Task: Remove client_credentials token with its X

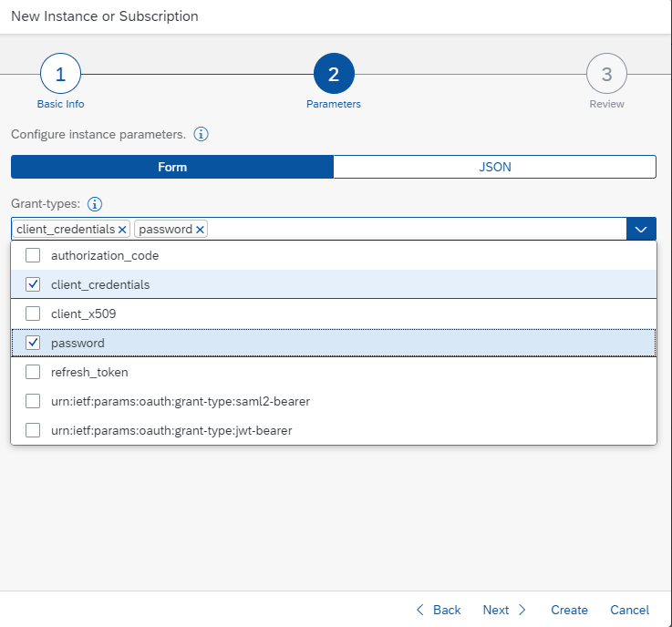Action: 122,230
